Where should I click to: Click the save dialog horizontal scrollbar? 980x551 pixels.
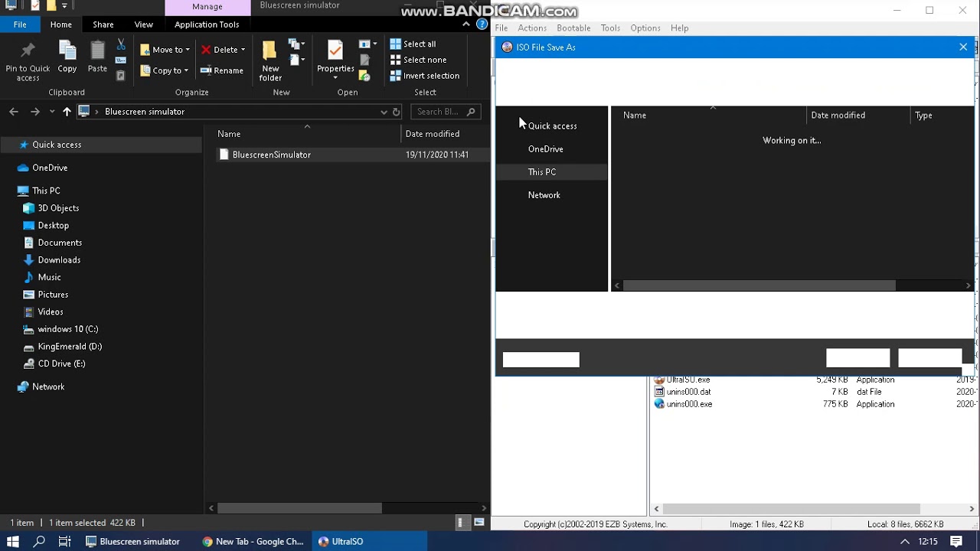pos(759,285)
